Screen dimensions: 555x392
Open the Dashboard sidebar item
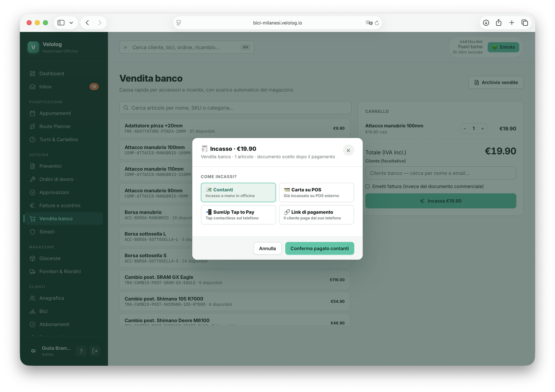[x=63, y=73]
